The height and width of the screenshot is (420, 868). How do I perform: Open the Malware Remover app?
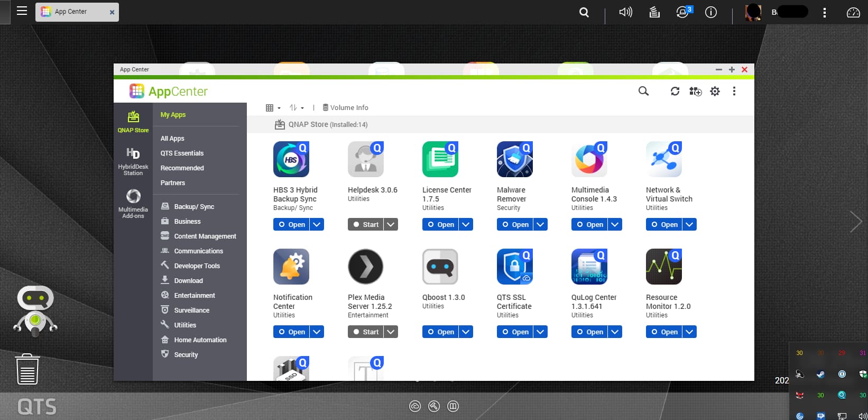(x=515, y=224)
